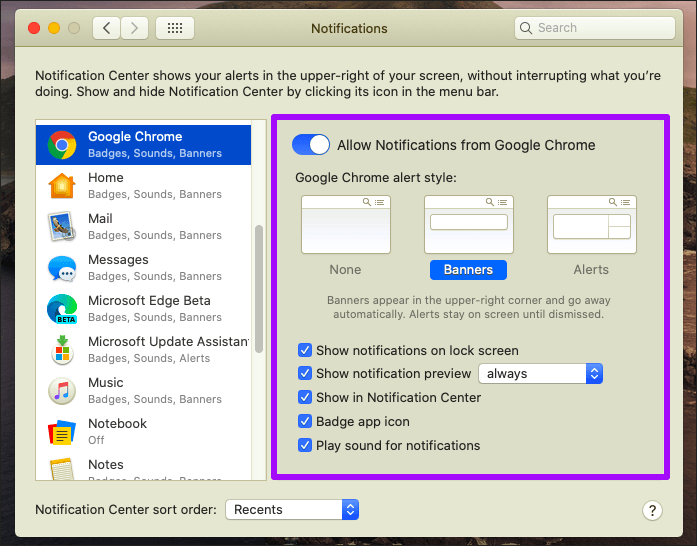Click in the Search input field
The height and width of the screenshot is (546, 697).
[x=595, y=28]
